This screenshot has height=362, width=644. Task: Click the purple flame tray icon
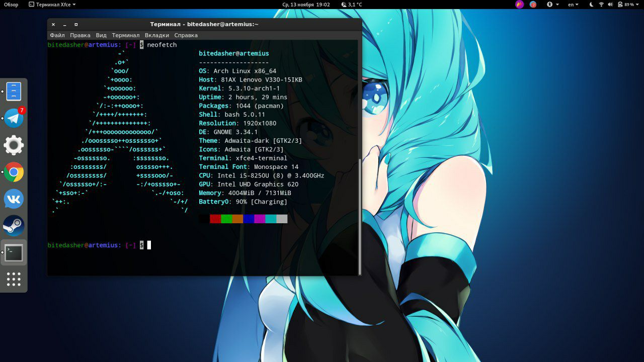click(x=520, y=5)
